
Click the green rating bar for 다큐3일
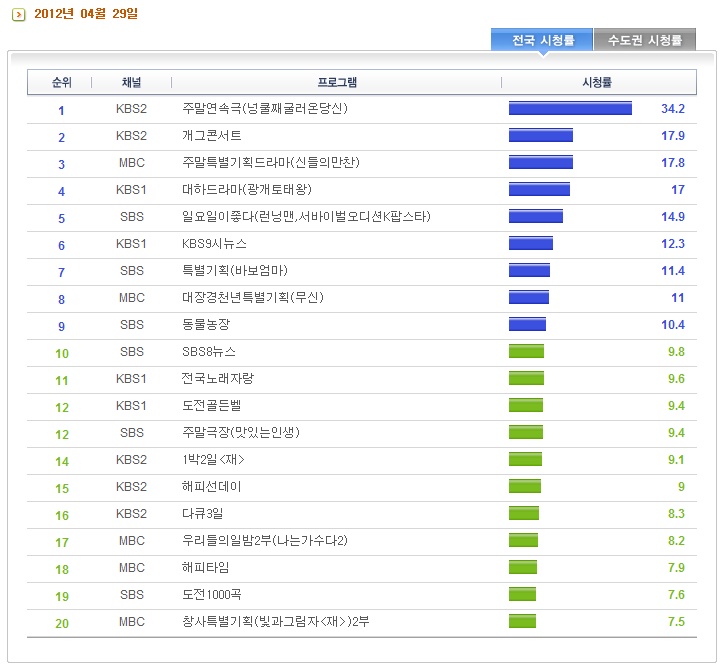tap(523, 513)
